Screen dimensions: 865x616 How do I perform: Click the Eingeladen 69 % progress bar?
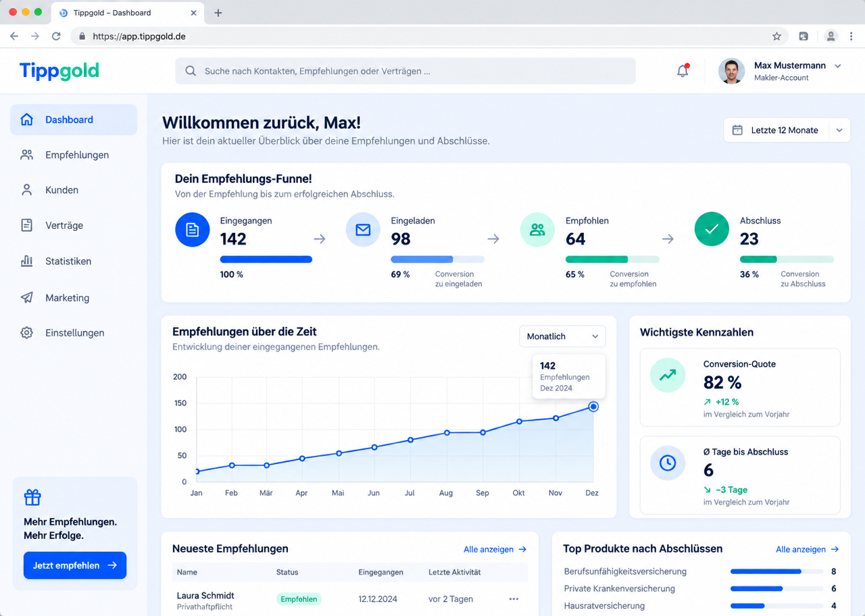click(x=438, y=259)
